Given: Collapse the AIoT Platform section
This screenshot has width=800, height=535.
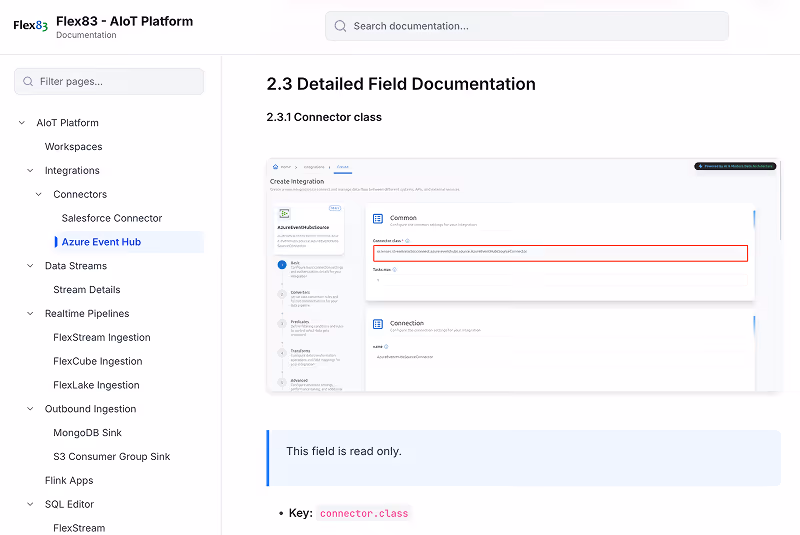Looking at the screenshot, I should point(21,123).
